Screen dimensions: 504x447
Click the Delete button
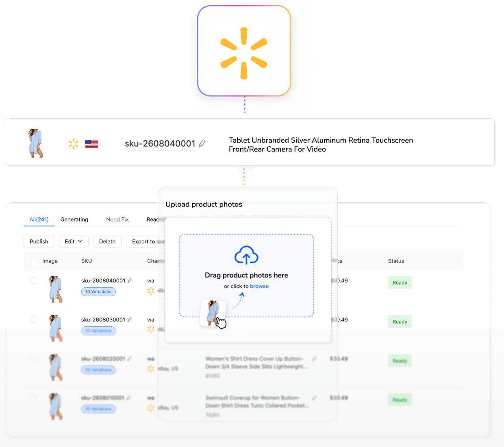(107, 241)
